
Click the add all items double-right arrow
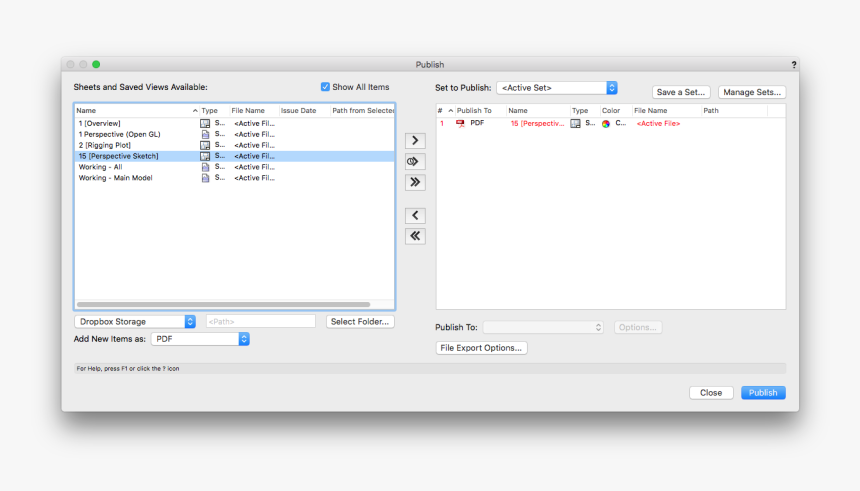click(x=415, y=182)
